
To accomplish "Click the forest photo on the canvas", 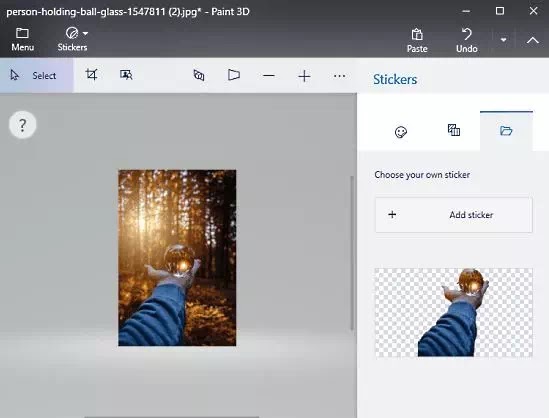I will point(177,258).
